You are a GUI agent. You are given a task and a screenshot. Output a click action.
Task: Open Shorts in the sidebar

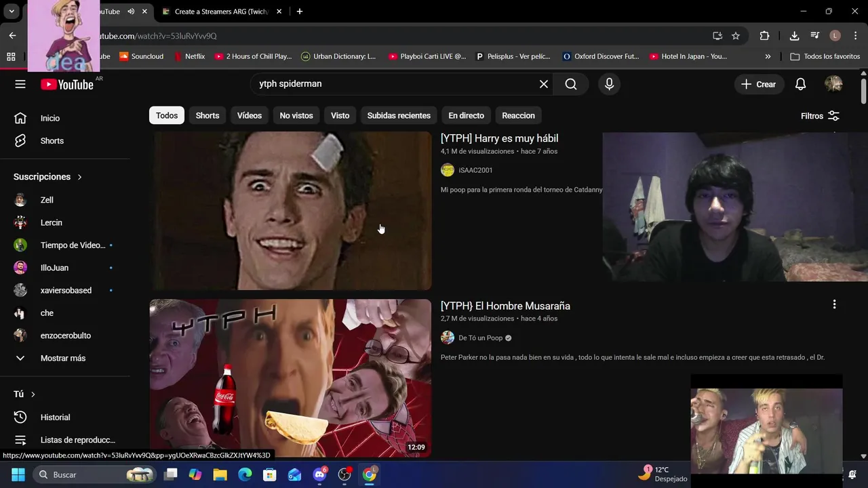pyautogui.click(x=65, y=141)
